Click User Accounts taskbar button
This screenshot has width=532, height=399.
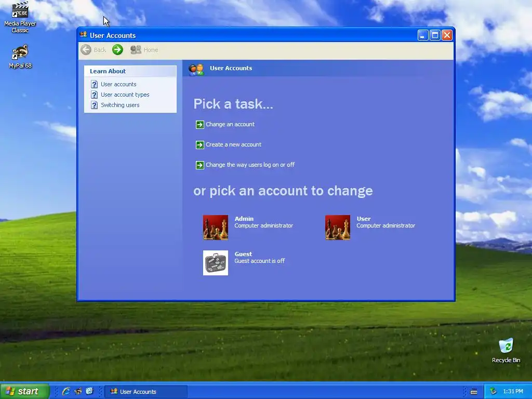tap(146, 392)
